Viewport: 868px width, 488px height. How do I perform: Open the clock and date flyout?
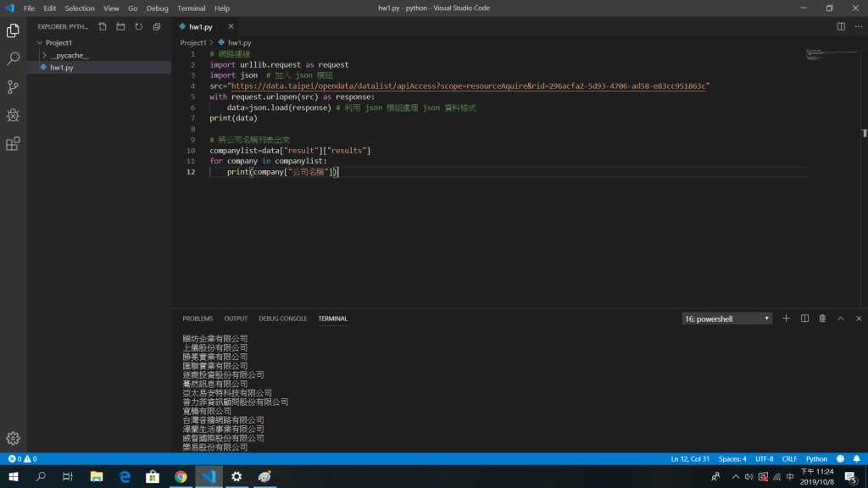tap(817, 476)
